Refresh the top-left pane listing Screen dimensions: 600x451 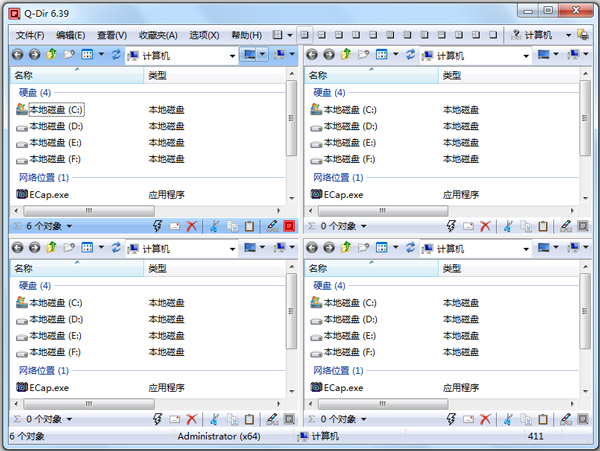coord(116,55)
